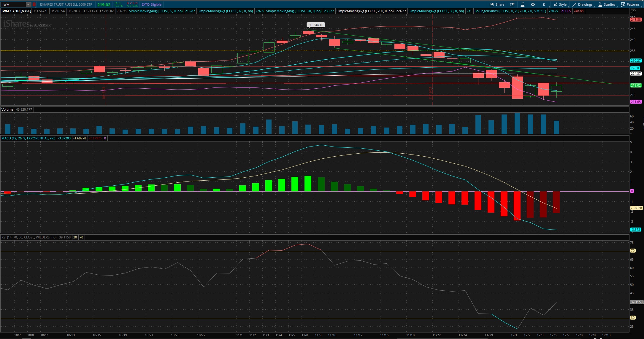Image resolution: width=644 pixels, height=339 pixels.
Task: Click the red symbol link clip icon
Action: pos(34,4)
